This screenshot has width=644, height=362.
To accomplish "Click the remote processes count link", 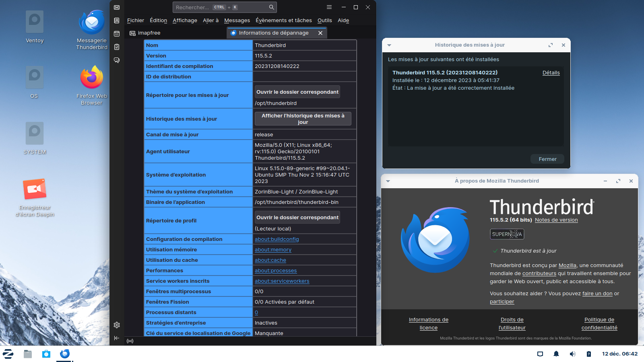I will coord(256,313).
